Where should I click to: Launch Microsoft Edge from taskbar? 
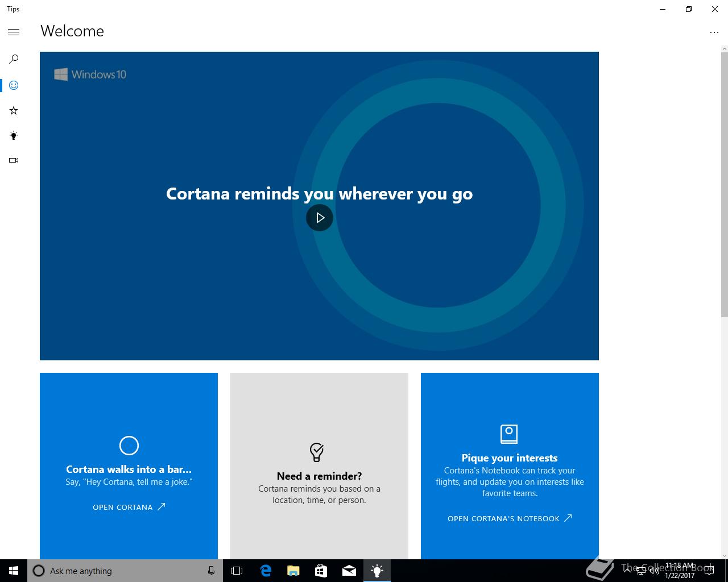pos(265,571)
